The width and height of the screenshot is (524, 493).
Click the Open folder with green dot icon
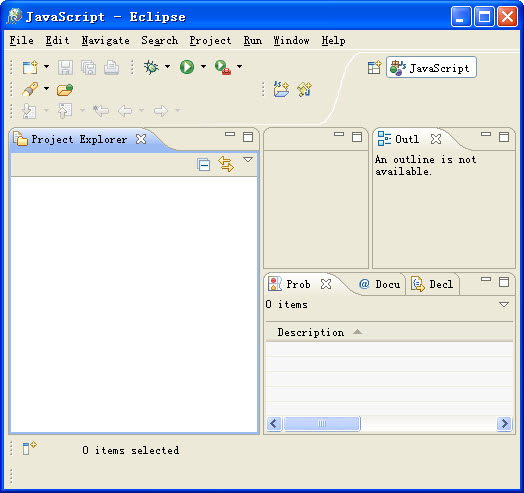coord(65,90)
